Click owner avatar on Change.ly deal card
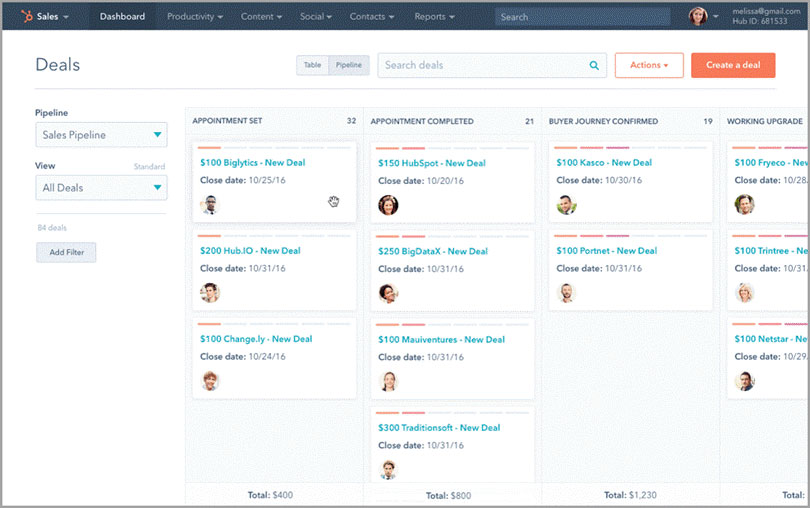The image size is (810, 508). (210, 381)
